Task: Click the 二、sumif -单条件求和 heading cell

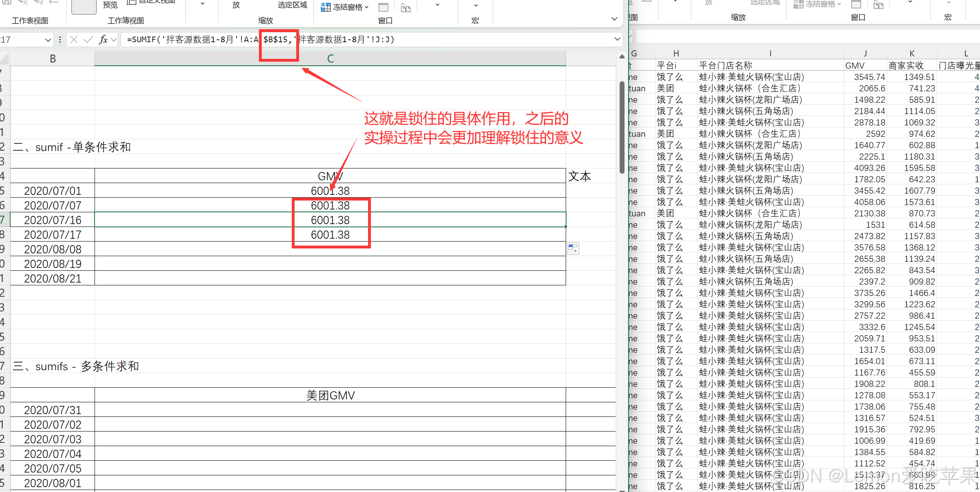Action: click(x=72, y=147)
